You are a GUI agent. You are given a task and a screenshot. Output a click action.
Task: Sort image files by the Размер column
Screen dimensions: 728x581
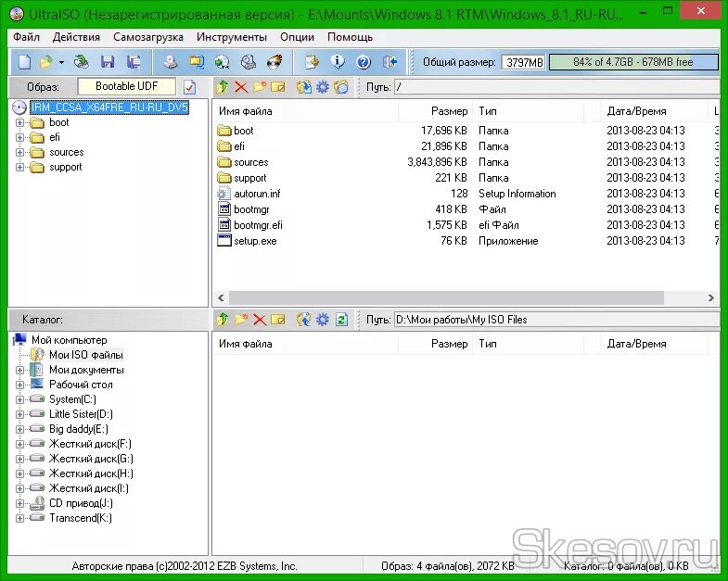tap(436, 111)
